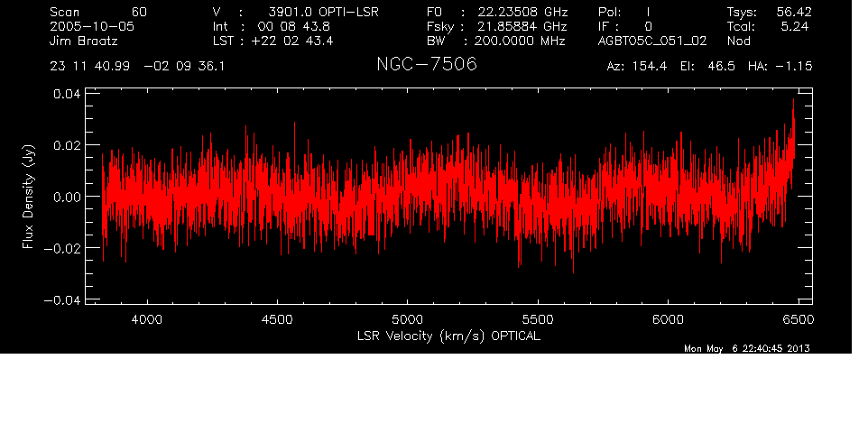
Task: Click the Flux Density (Jy) axis label
Action: pos(28,197)
